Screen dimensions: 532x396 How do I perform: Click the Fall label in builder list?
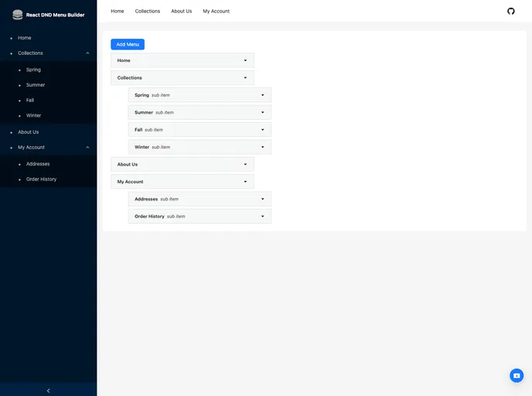click(x=138, y=130)
